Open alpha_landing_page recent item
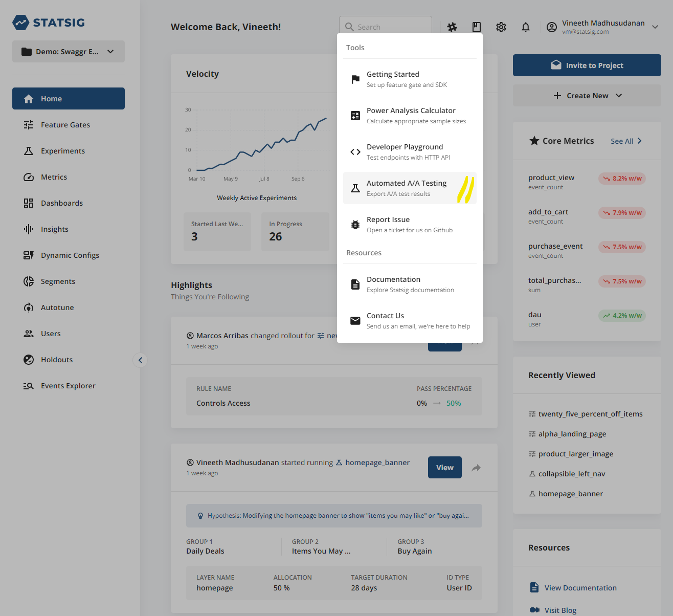 coord(572,434)
